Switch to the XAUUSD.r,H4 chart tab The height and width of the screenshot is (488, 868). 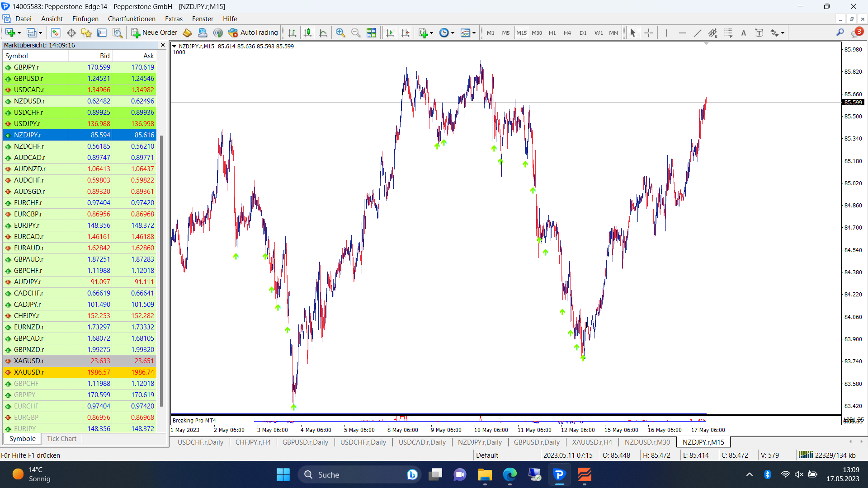click(x=591, y=442)
